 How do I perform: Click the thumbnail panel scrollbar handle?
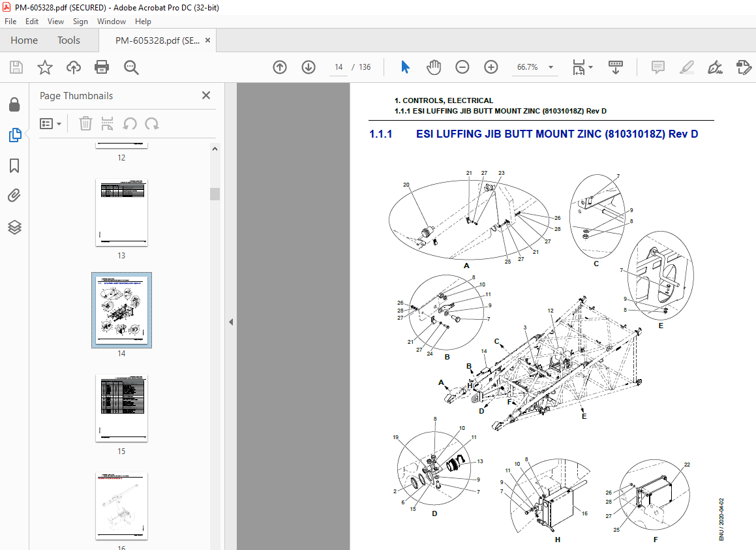(215, 194)
